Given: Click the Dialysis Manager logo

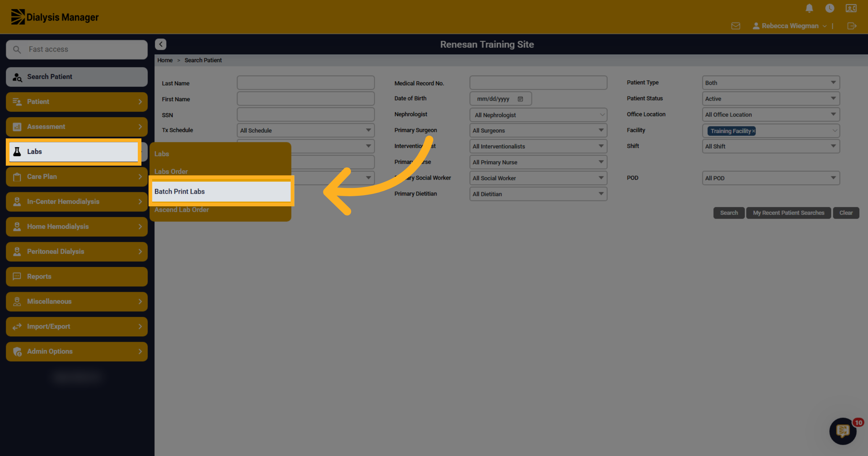Looking at the screenshot, I should coord(55,17).
